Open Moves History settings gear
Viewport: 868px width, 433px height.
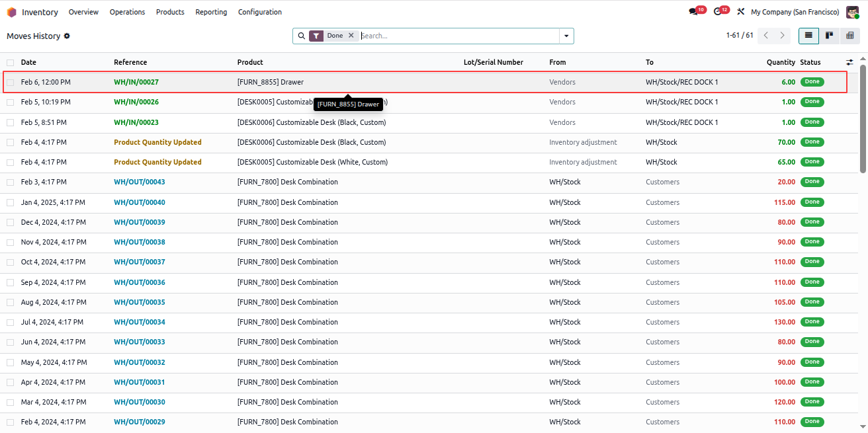[x=67, y=36]
